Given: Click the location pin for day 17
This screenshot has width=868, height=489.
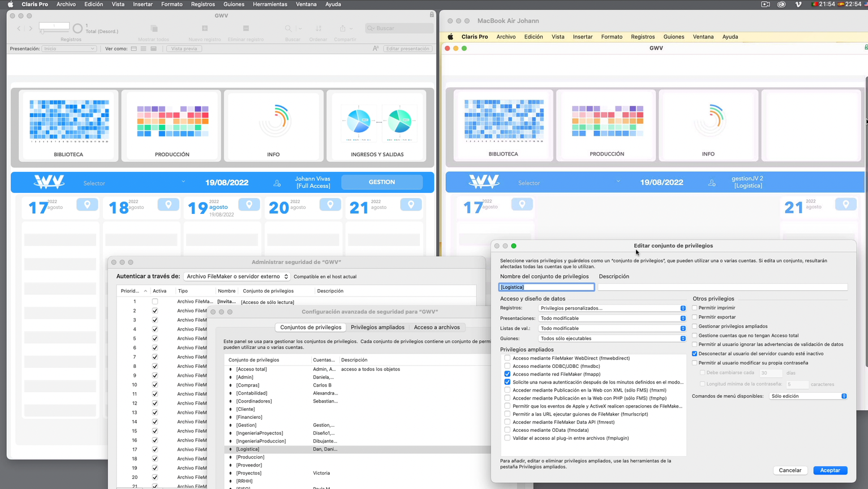Looking at the screenshot, I should 87,204.
